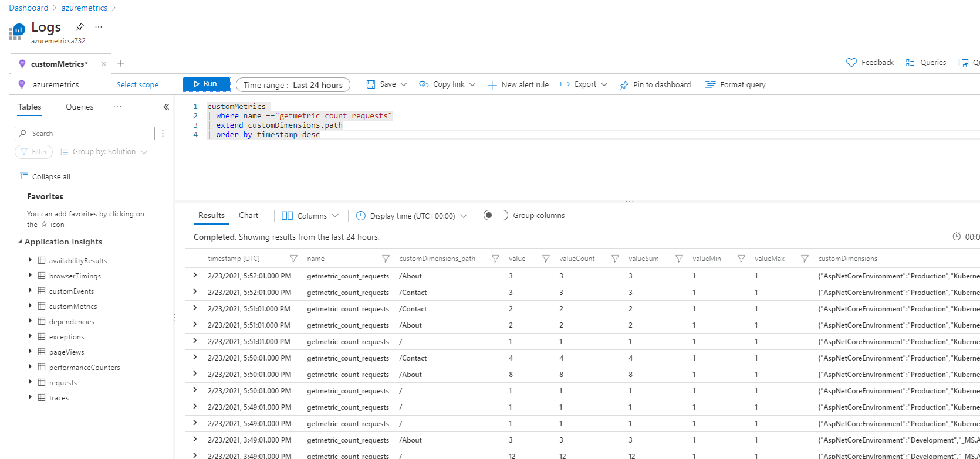Viewport: 980px width, 459px height.
Task: Click the query editor line 1 customMetrics
Action: tap(236, 106)
